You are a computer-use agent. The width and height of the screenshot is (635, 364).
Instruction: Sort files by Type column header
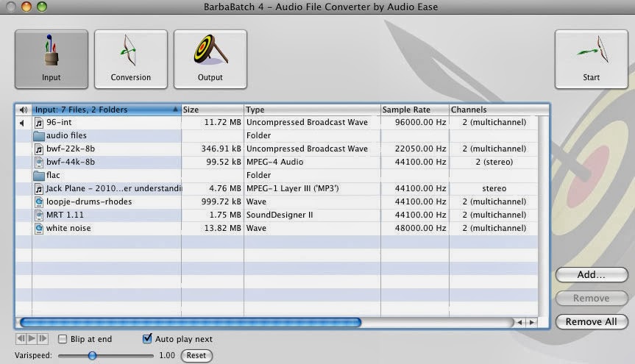click(311, 110)
